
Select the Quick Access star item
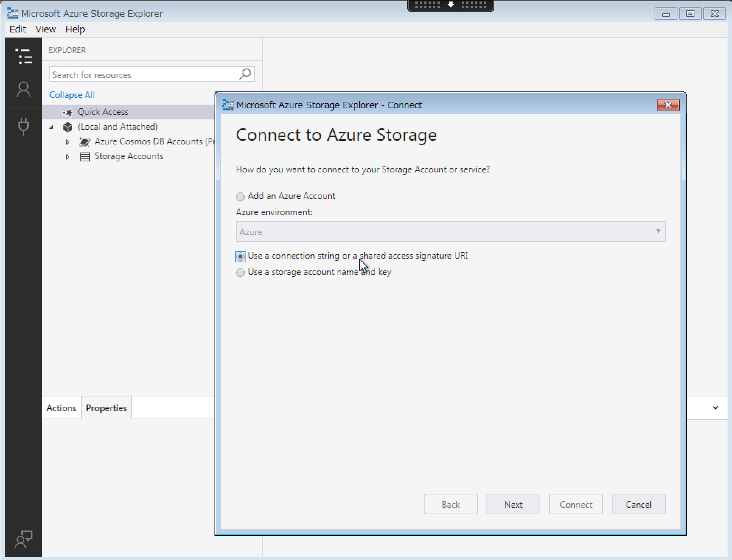click(103, 112)
